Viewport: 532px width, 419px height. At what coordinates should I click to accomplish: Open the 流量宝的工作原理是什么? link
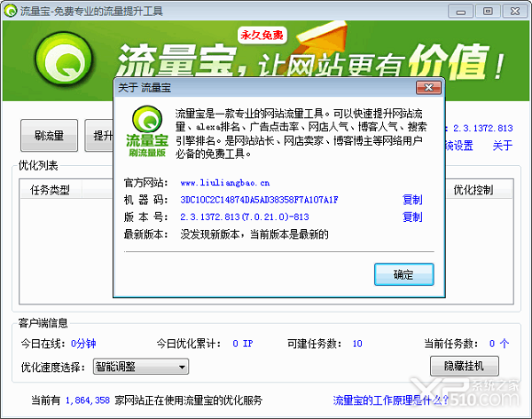391,400
